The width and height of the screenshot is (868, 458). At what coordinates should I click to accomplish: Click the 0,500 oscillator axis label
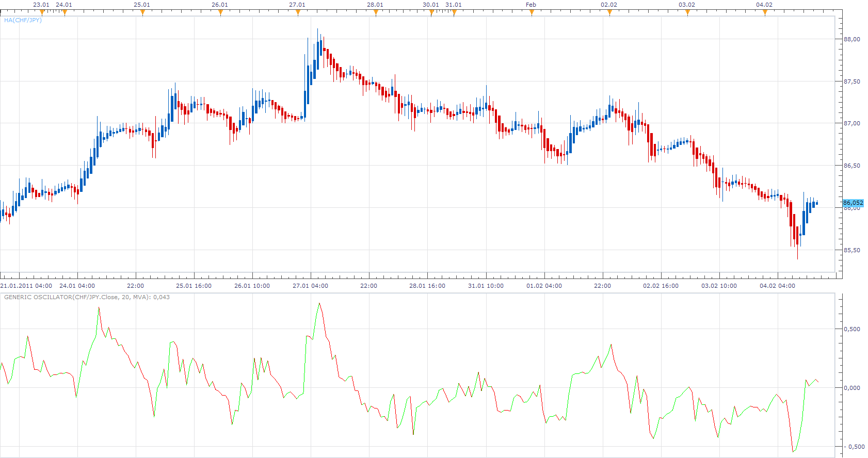coord(852,329)
